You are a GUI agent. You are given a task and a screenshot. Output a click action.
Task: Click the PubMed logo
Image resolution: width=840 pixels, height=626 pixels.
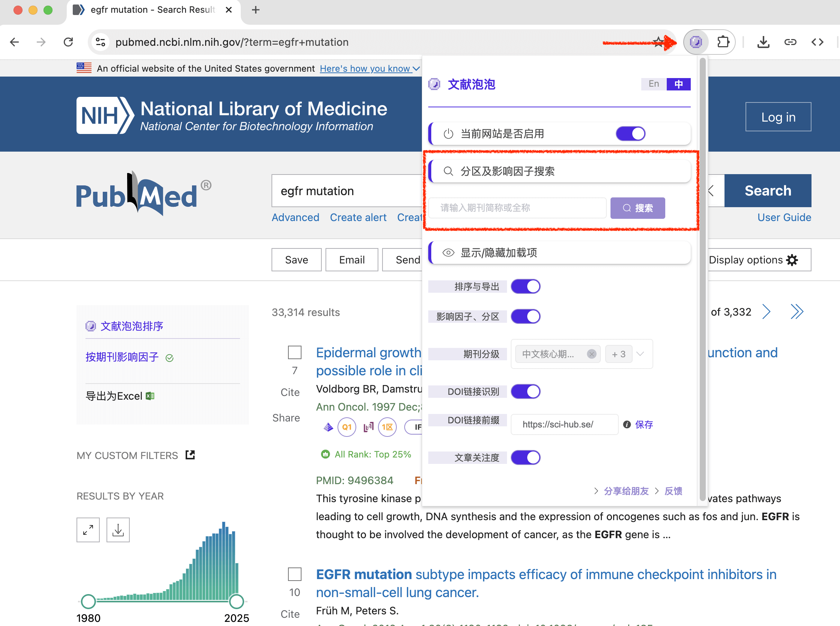click(144, 193)
